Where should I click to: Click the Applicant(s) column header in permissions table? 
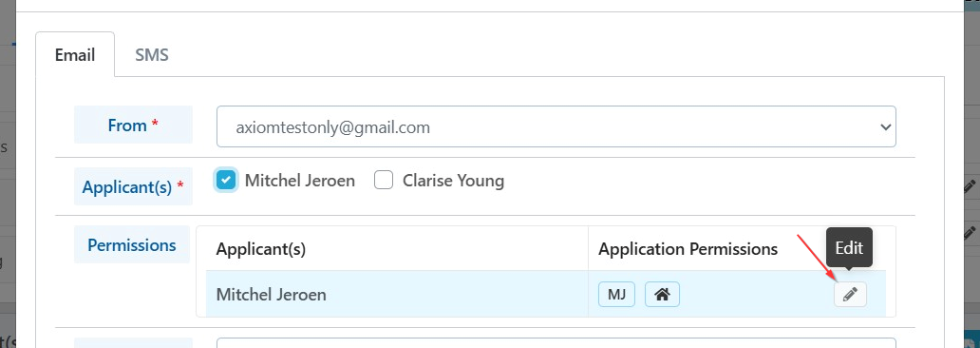pos(260,249)
